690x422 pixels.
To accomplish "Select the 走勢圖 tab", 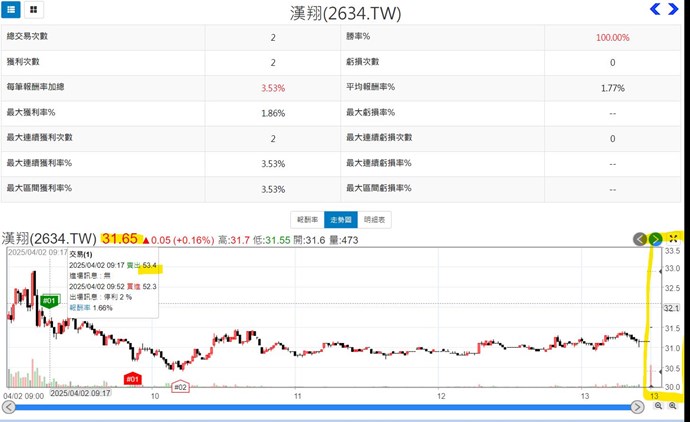I will tap(341, 220).
